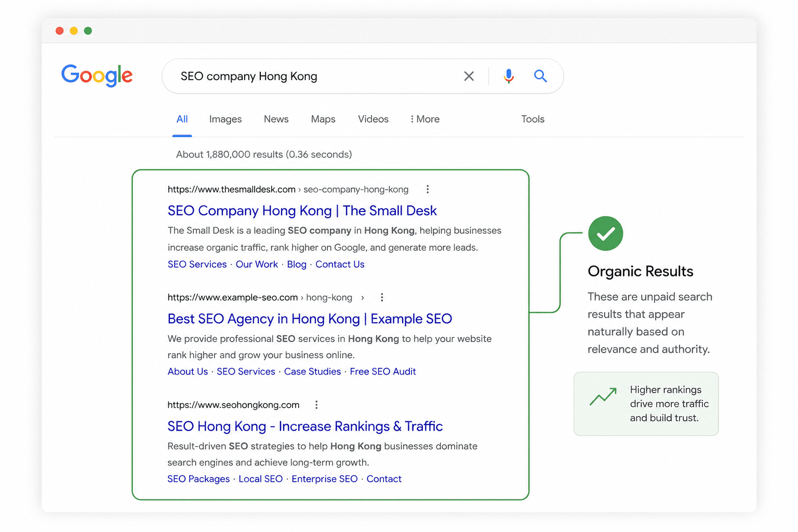
Task: Click the Case Studies sitelink
Action: point(312,371)
